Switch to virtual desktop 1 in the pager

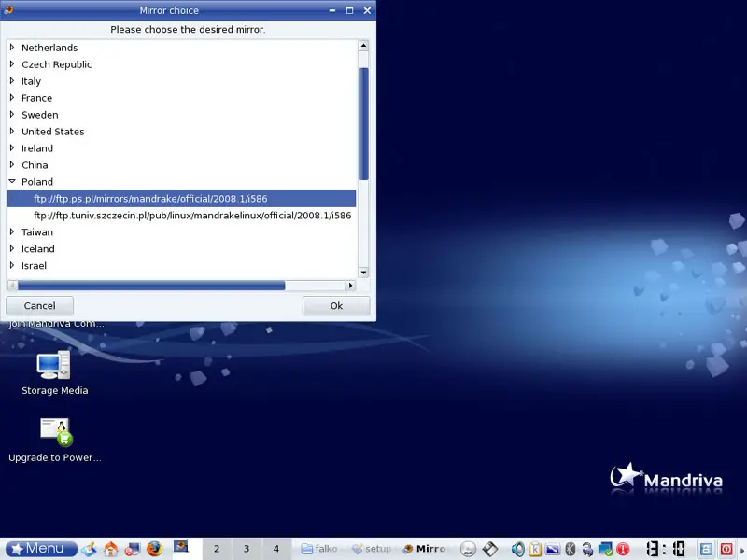tap(186, 549)
